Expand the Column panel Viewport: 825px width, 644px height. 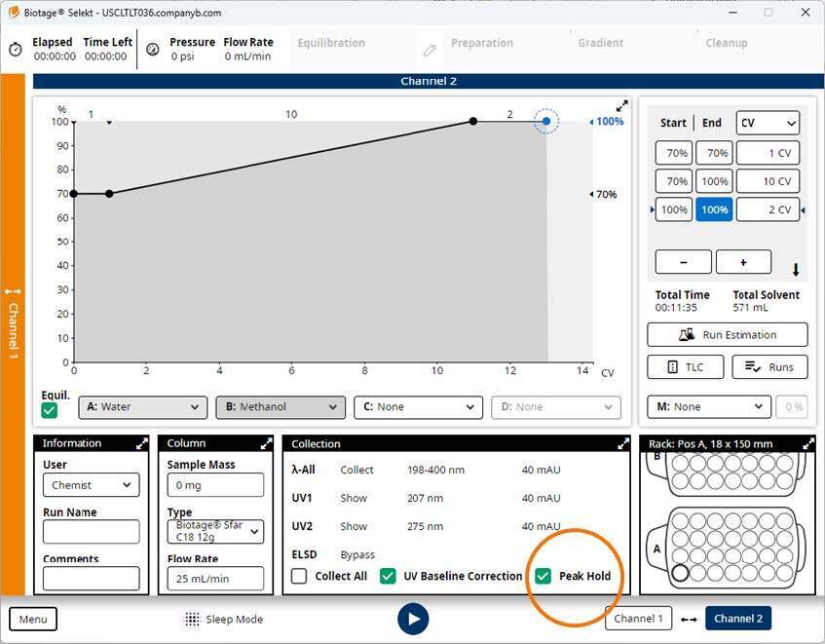pos(266,443)
